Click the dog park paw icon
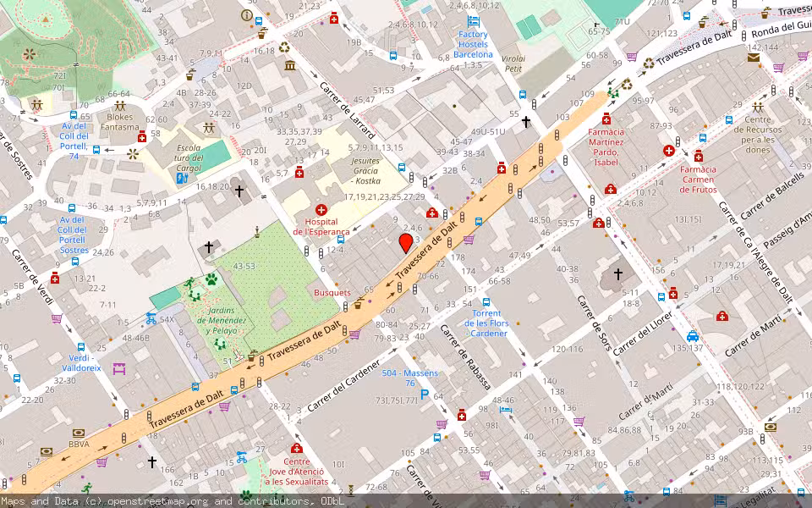The height and width of the screenshot is (508, 812). click(x=211, y=280)
